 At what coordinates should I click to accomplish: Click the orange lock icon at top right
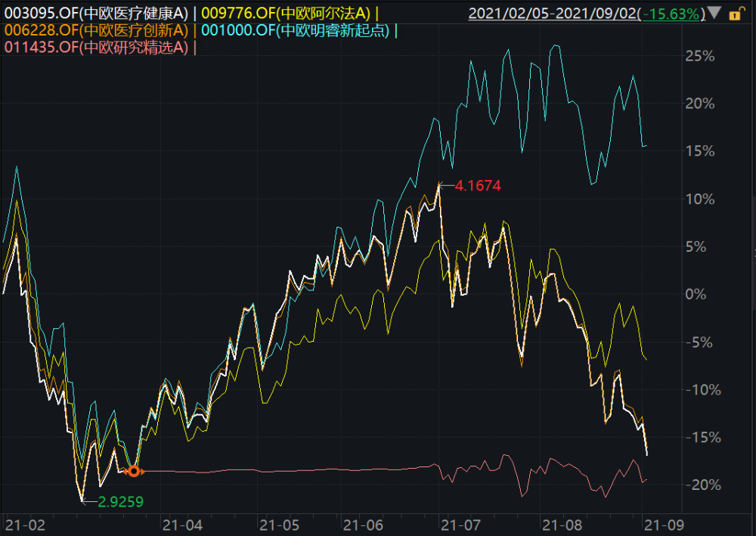tap(736, 14)
